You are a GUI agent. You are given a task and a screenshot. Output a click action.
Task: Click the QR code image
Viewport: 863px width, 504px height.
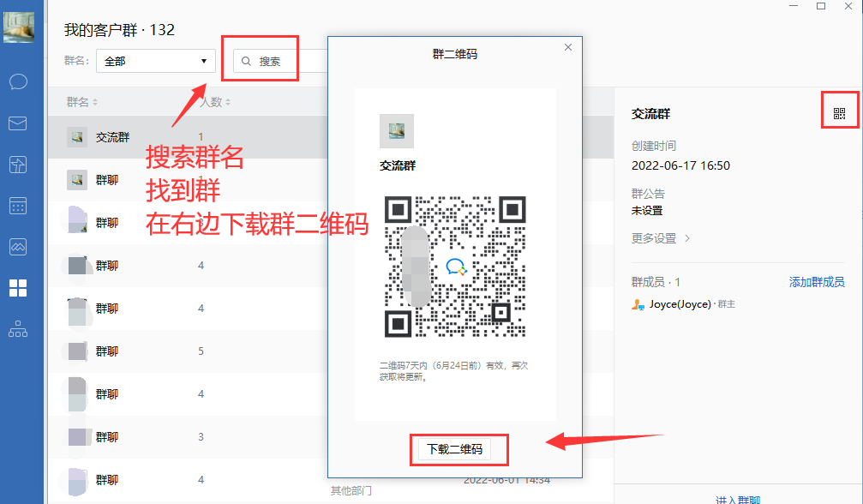(455, 267)
